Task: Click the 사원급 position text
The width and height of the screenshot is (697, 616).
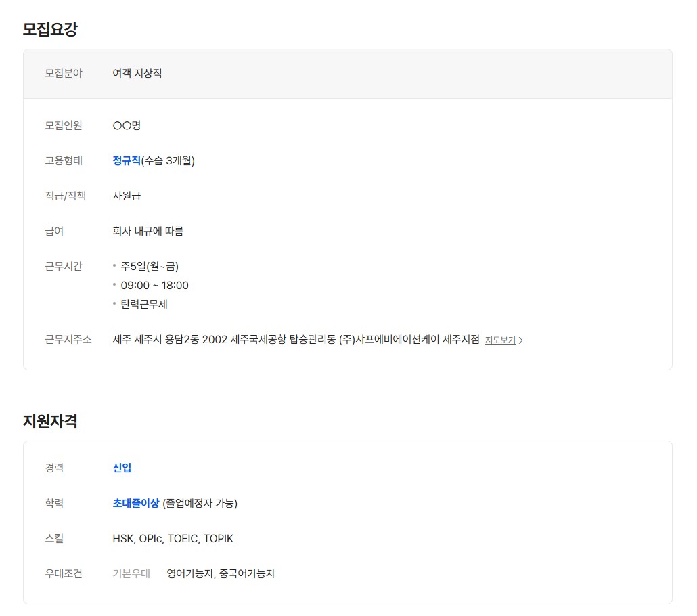Action: 127,196
